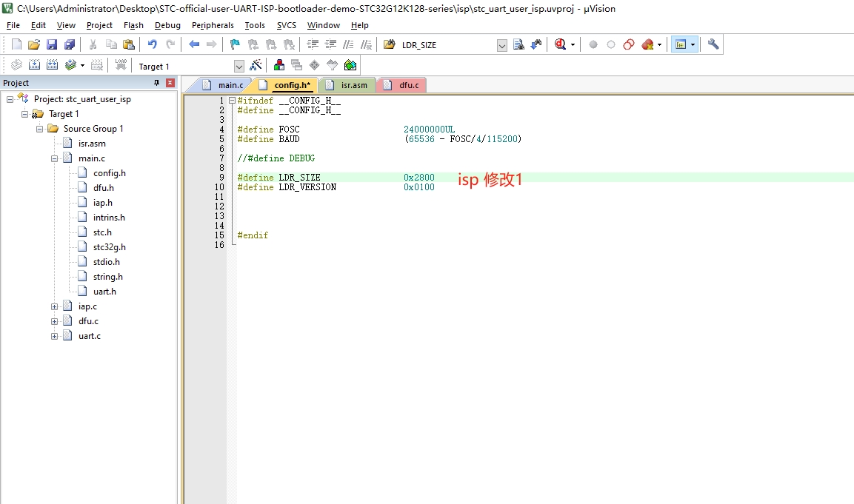
Task: Expand the uart.c tree node
Action: [55, 336]
